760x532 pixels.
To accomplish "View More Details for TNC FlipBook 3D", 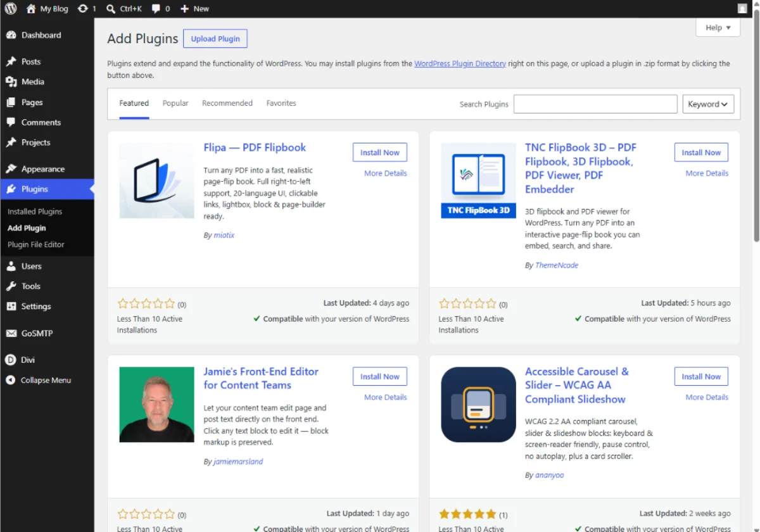I will 707,173.
